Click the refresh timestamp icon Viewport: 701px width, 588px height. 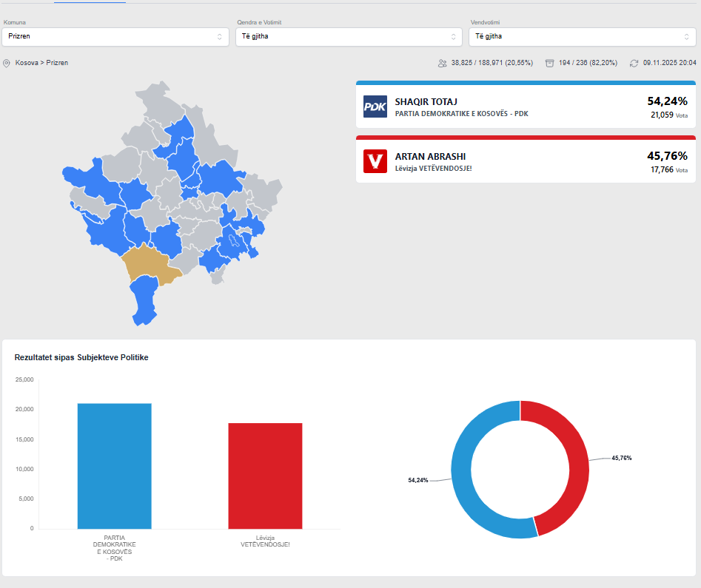click(634, 64)
